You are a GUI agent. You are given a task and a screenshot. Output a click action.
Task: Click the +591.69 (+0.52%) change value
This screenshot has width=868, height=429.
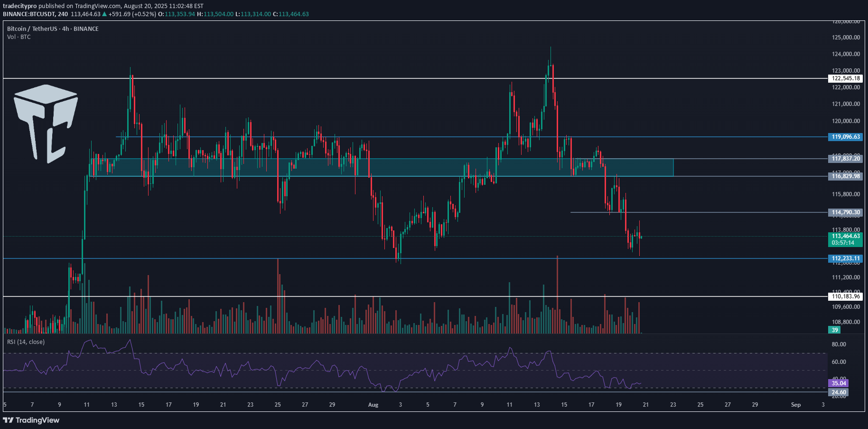click(132, 14)
